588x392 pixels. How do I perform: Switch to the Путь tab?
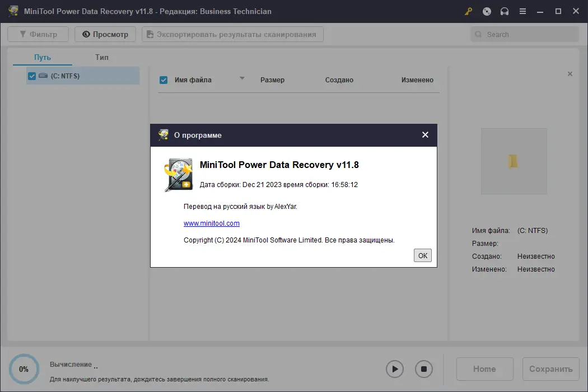click(43, 57)
